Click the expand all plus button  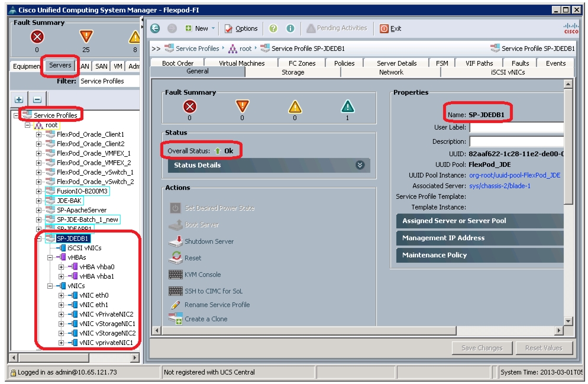pos(19,99)
